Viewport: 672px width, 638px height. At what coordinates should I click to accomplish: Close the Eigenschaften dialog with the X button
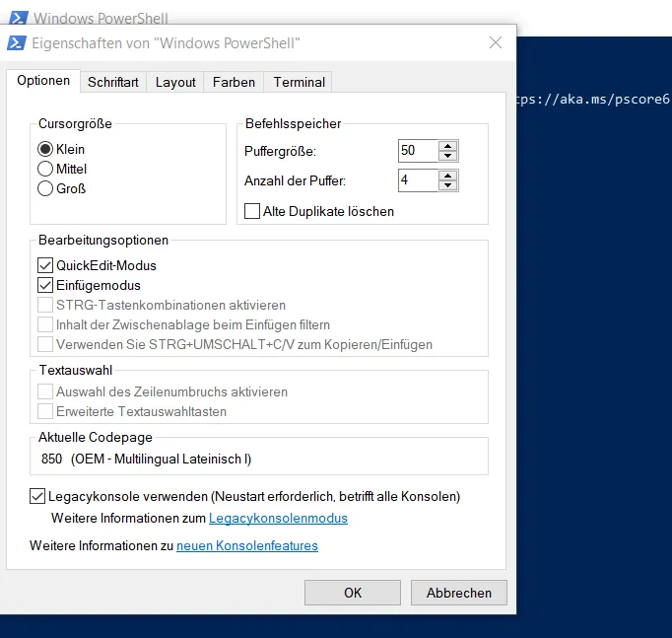[x=496, y=42]
